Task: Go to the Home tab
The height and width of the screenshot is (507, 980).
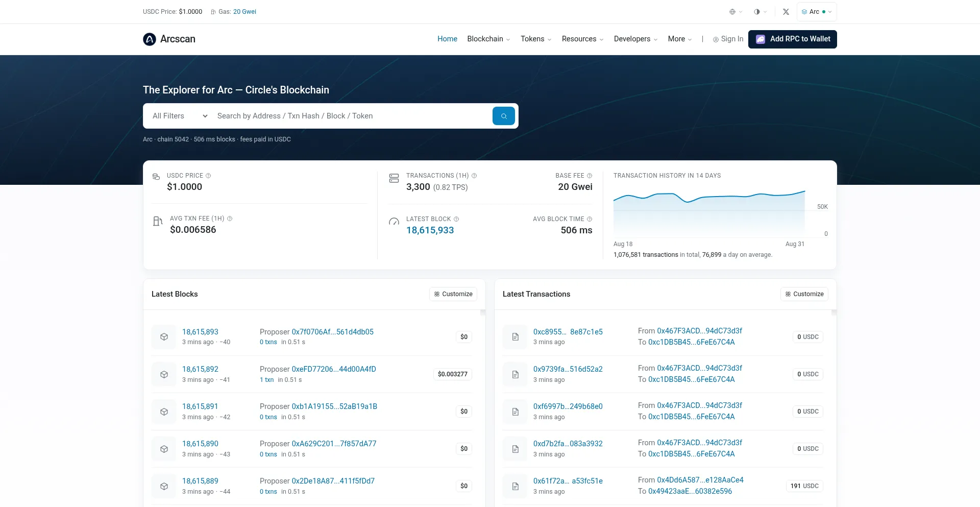Action: [447, 39]
